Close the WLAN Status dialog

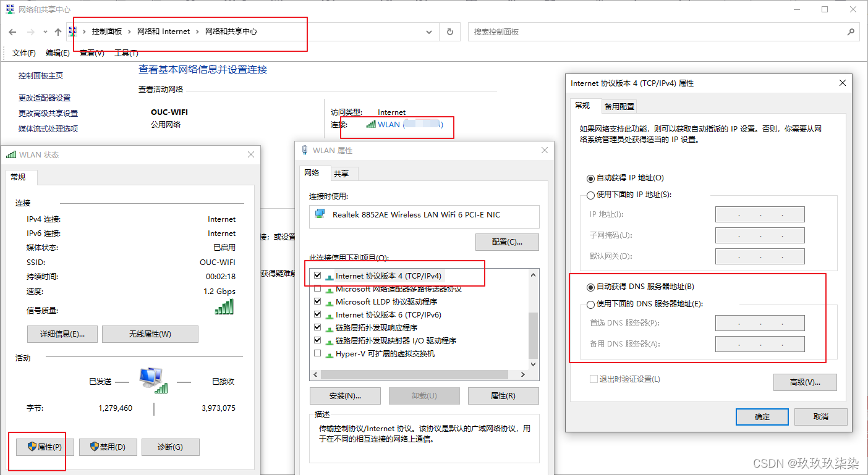click(250, 154)
